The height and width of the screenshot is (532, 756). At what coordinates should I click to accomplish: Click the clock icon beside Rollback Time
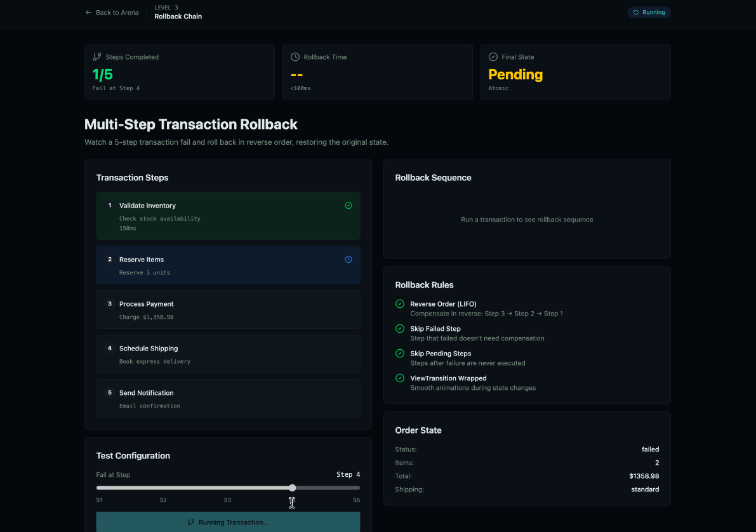tap(295, 57)
